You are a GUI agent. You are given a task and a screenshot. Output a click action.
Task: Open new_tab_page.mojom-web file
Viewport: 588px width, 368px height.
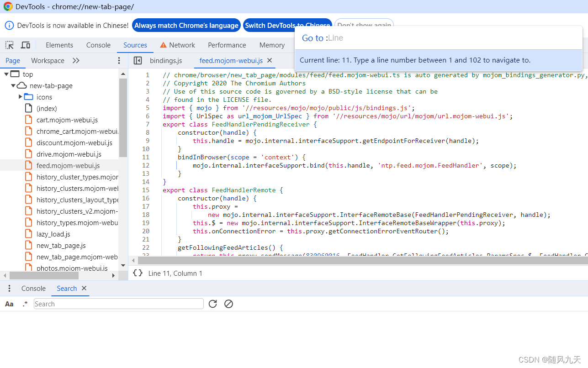pos(77,257)
